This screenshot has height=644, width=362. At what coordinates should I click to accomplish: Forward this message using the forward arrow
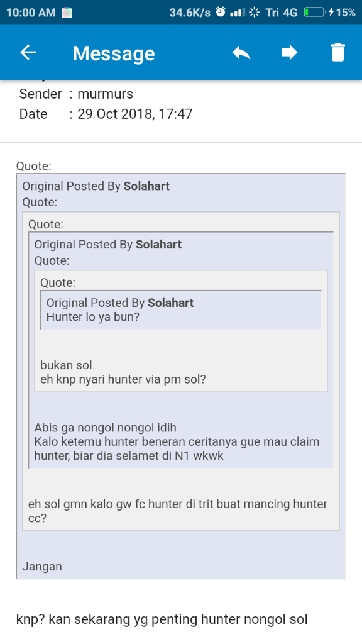(289, 53)
